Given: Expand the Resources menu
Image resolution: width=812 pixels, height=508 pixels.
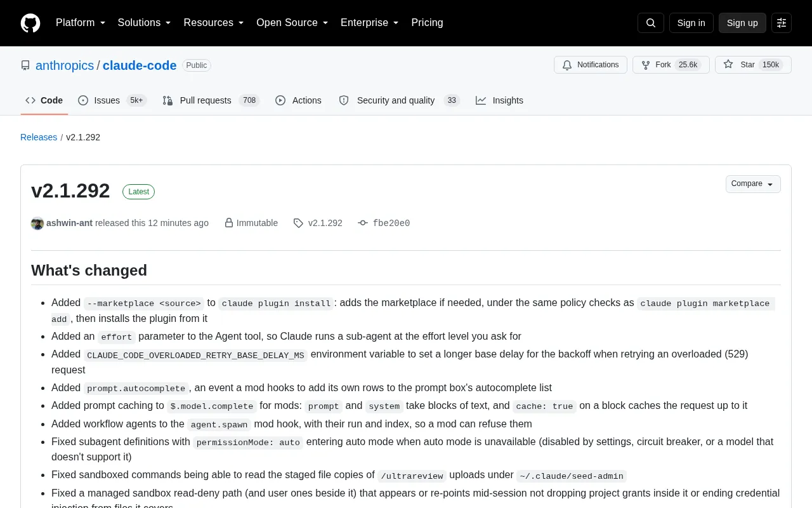Looking at the screenshot, I should point(214,23).
